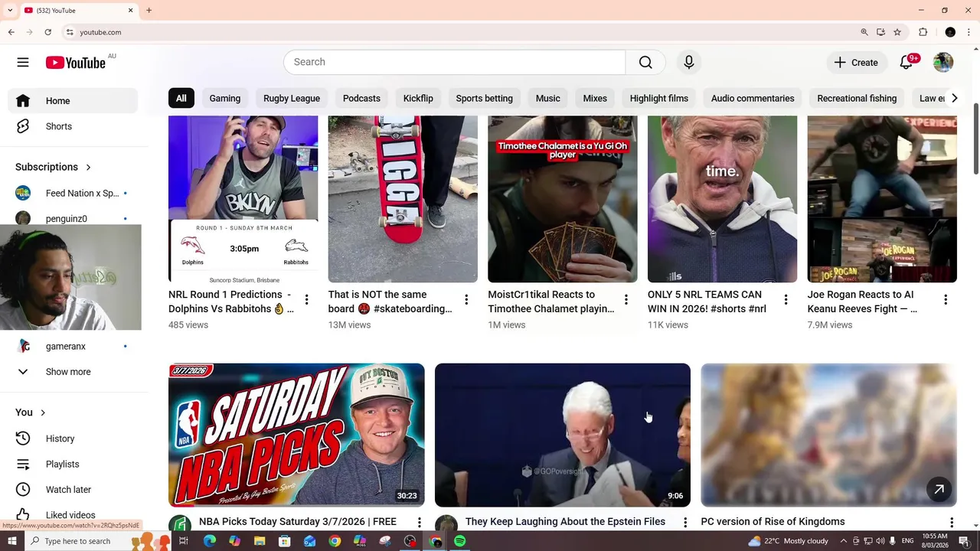This screenshot has height=551, width=980.
Task: Expand the Subscriptions section chevron
Action: pos(88,167)
